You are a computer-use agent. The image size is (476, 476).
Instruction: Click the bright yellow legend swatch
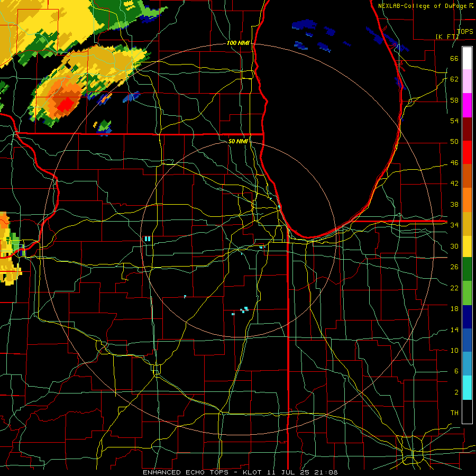coord(467,246)
